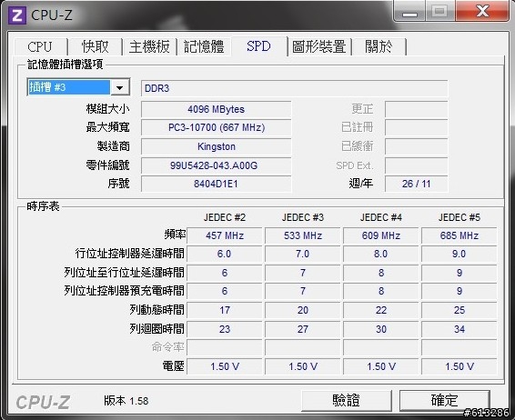Image resolution: width=515 pixels, height=420 pixels.
Task: Open the 主機板 tab
Action: [x=149, y=47]
